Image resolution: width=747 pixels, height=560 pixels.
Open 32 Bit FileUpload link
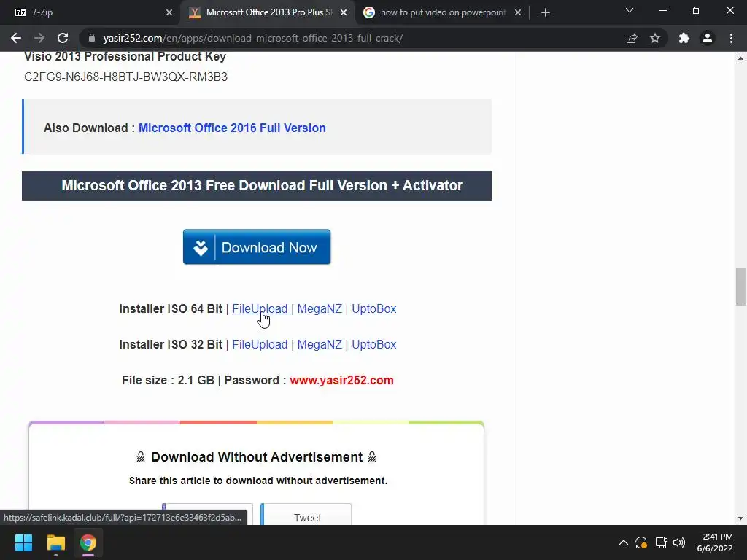pos(260,344)
